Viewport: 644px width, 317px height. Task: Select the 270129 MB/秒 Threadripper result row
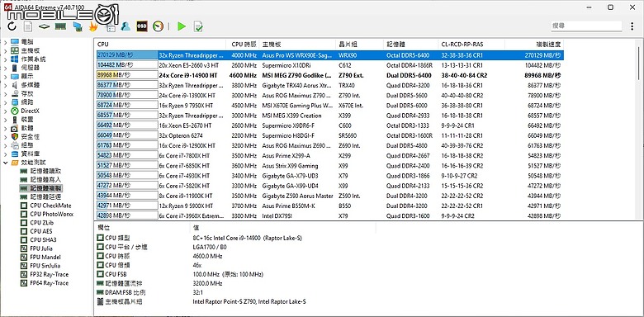coord(329,55)
